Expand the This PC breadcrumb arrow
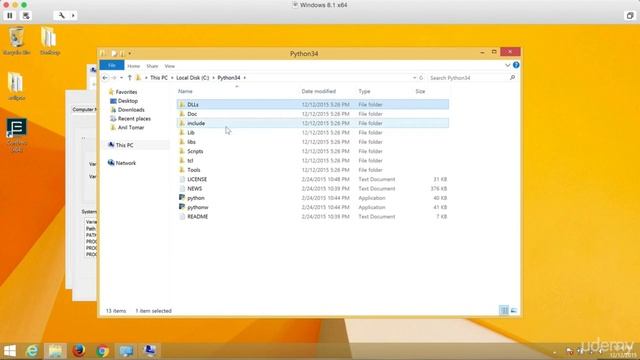 coord(172,78)
